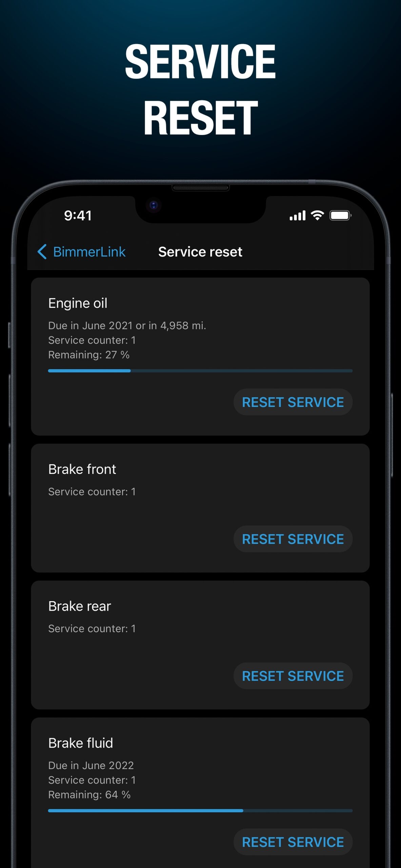Reset the Brake fluid service
This screenshot has height=868, width=401.
(x=293, y=842)
